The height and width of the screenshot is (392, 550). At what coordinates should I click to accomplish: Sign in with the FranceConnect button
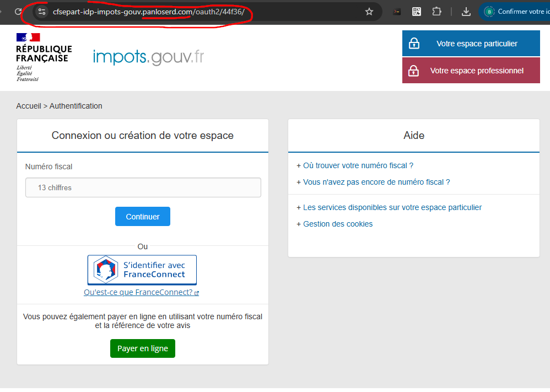[x=142, y=270]
